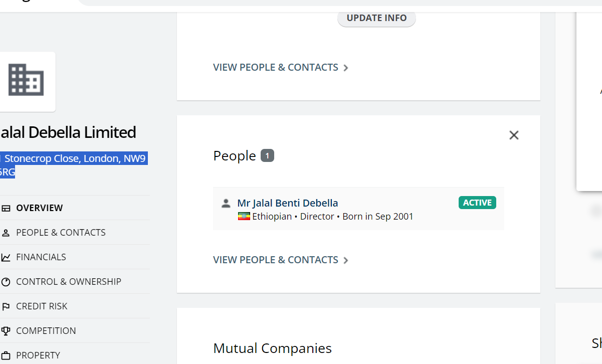Open Mr Jalal Benti Debella's profile link
This screenshot has height=364, width=602.
pos(288,203)
